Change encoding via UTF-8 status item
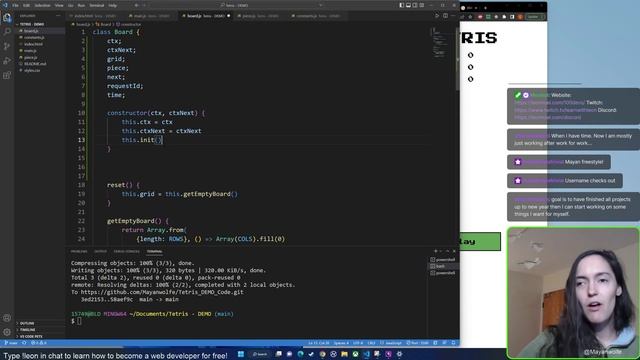The width and height of the screenshot is (640, 360). click(x=358, y=343)
